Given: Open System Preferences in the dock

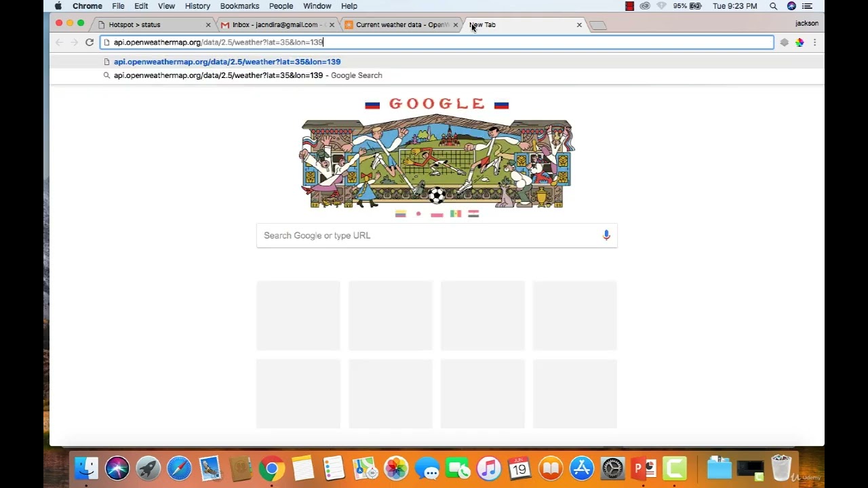Looking at the screenshot, I should click(x=612, y=468).
